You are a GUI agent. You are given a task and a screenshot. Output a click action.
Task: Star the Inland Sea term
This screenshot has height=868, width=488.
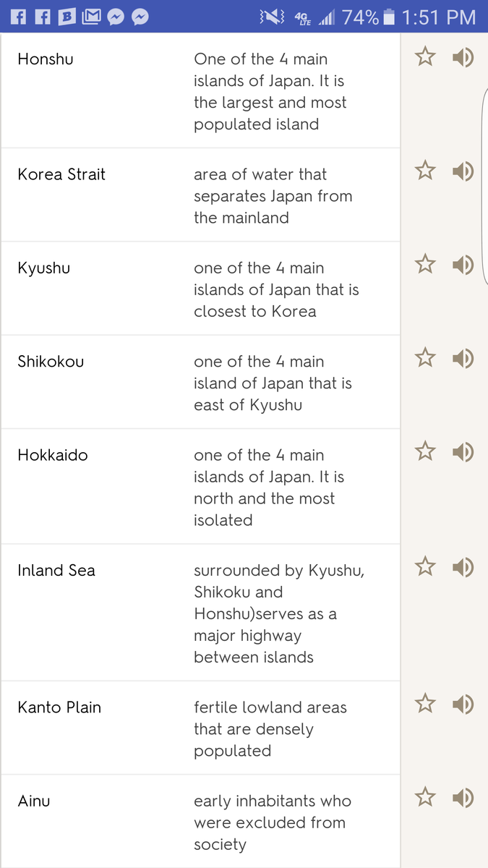[x=426, y=567]
